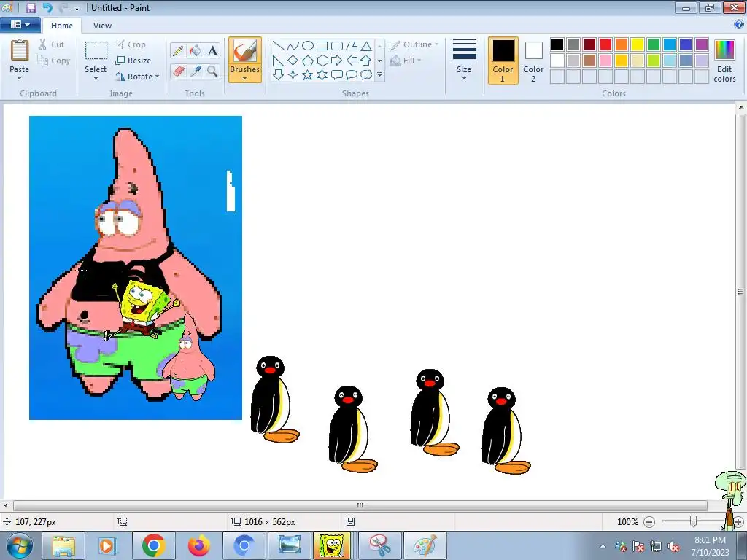Click the horizontal scrollbar thumb

[x=360, y=505]
